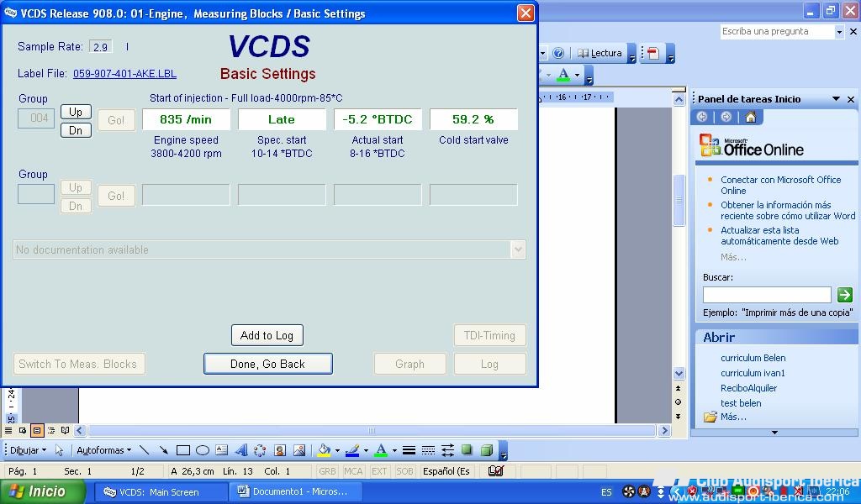The height and width of the screenshot is (504, 861).
Task: Click the font color swatch in Drawing toolbar
Action: [x=381, y=450]
